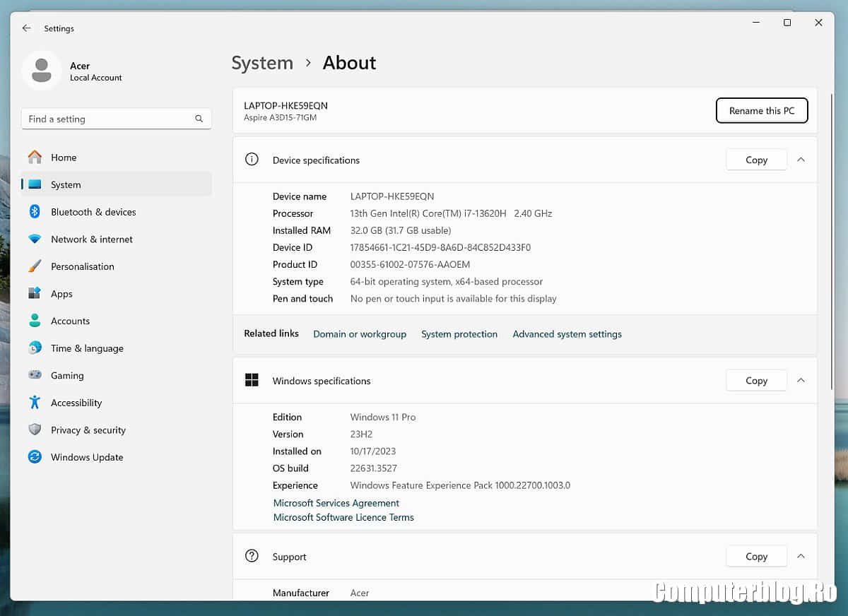Open Home from the sidebar
This screenshot has height=616, width=848.
point(64,158)
